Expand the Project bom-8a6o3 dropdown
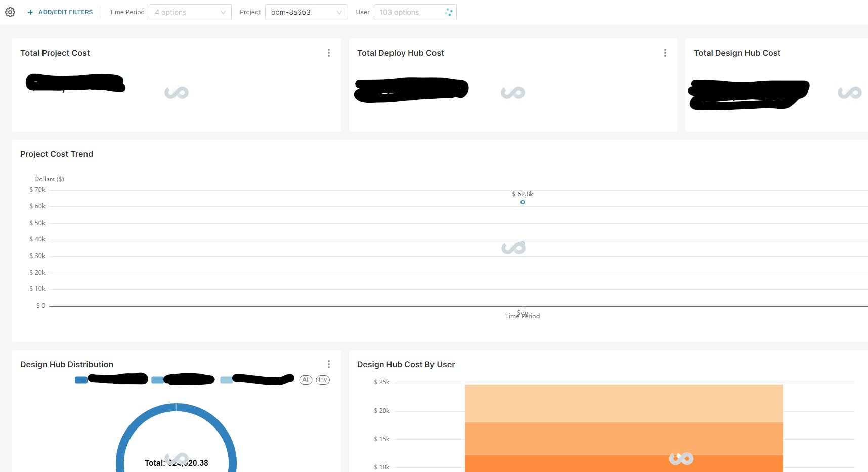 306,12
